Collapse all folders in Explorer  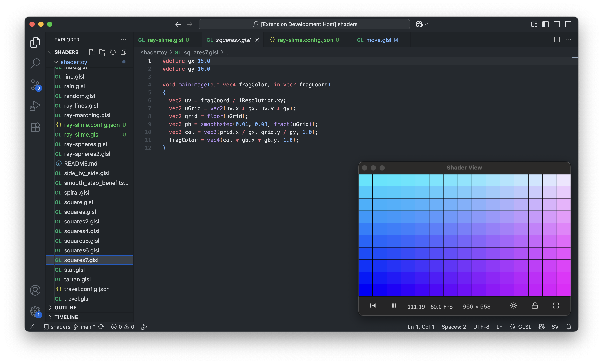pos(124,52)
